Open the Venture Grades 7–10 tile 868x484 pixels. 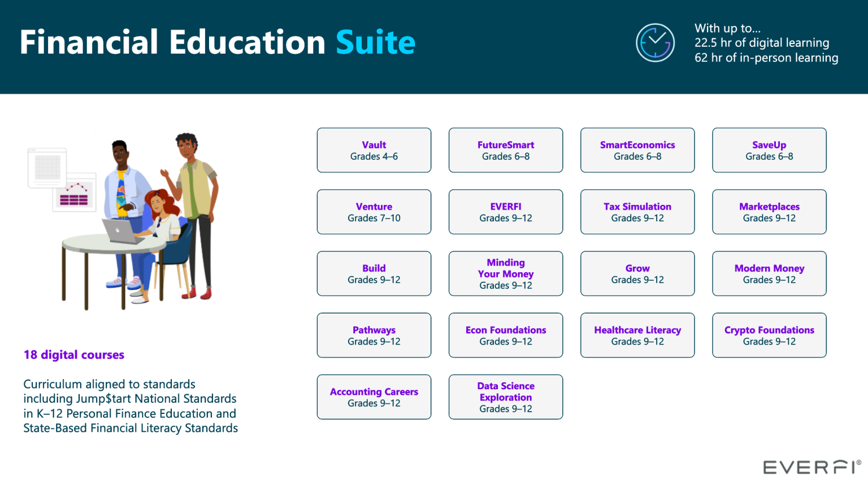click(374, 212)
